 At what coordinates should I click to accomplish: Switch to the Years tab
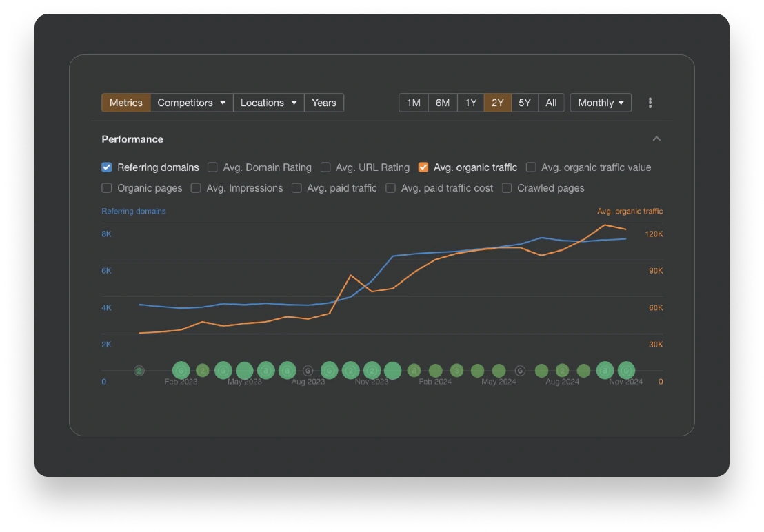[x=324, y=103]
